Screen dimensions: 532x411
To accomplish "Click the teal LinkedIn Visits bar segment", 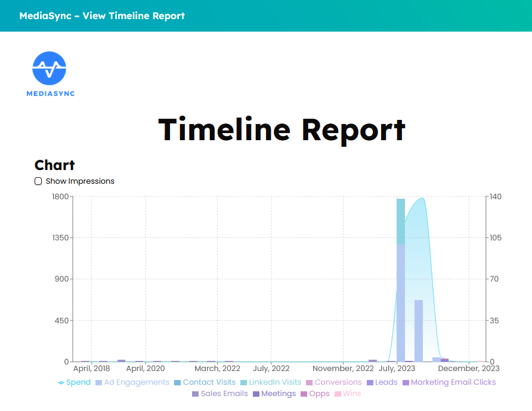I will [x=401, y=222].
